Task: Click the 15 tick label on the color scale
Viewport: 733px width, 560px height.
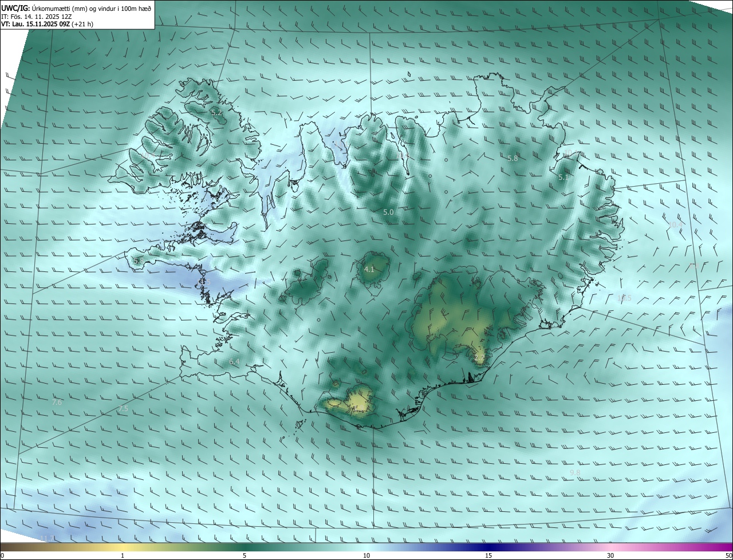Action: [488, 555]
